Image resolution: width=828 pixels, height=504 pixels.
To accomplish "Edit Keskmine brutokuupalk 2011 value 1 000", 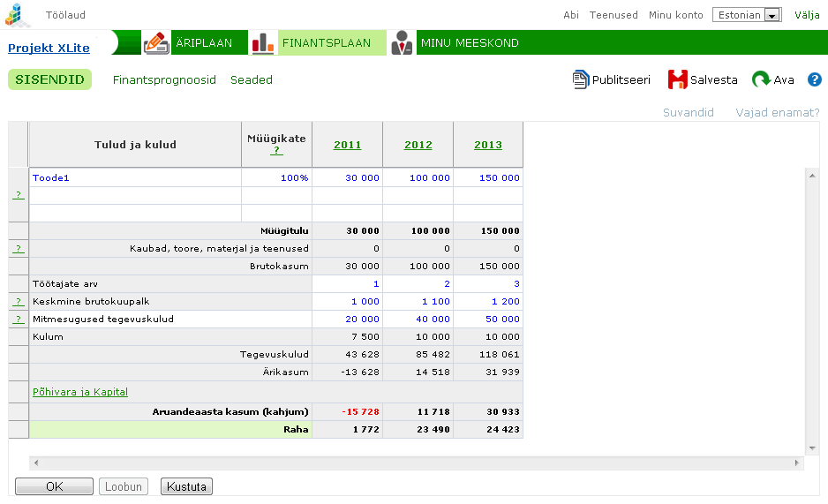I will point(348,302).
